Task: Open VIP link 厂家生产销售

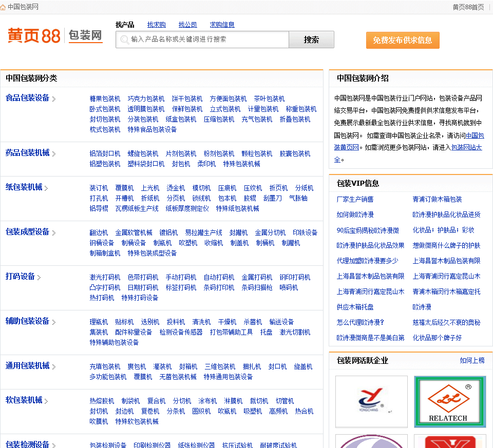Action: pos(355,199)
